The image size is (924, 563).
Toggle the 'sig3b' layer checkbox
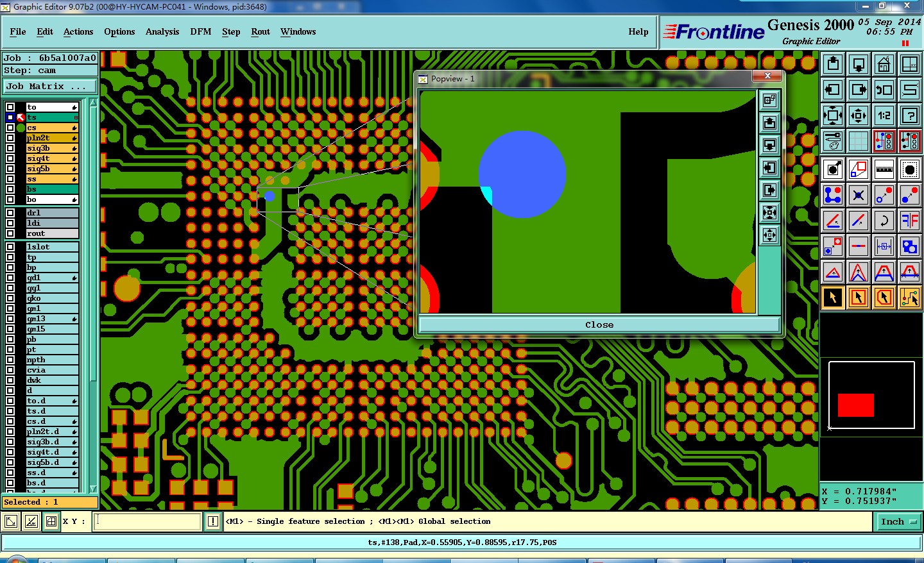pos(10,148)
